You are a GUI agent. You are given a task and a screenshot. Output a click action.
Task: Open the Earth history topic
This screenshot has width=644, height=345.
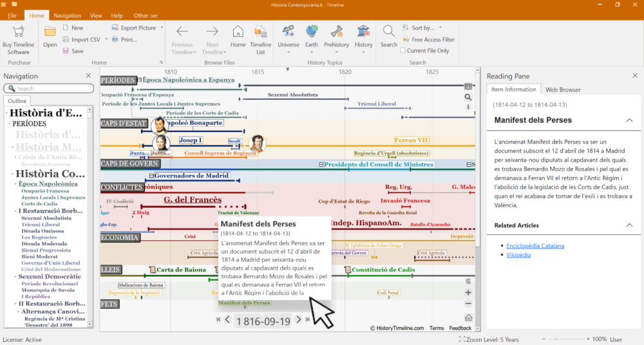point(312,39)
